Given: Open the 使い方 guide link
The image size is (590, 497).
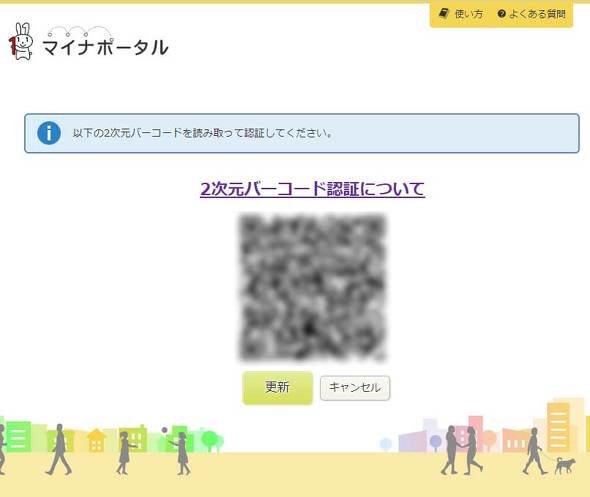Looking at the screenshot, I should pos(469,14).
